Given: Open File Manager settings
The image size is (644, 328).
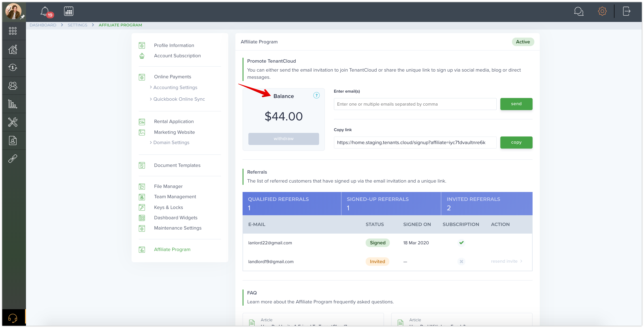Looking at the screenshot, I should (x=168, y=186).
